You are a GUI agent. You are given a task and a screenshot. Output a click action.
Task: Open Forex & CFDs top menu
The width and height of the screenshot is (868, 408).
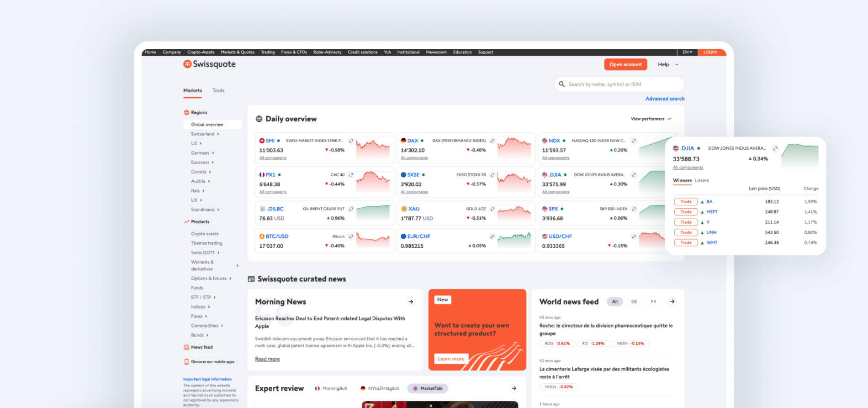click(x=294, y=52)
